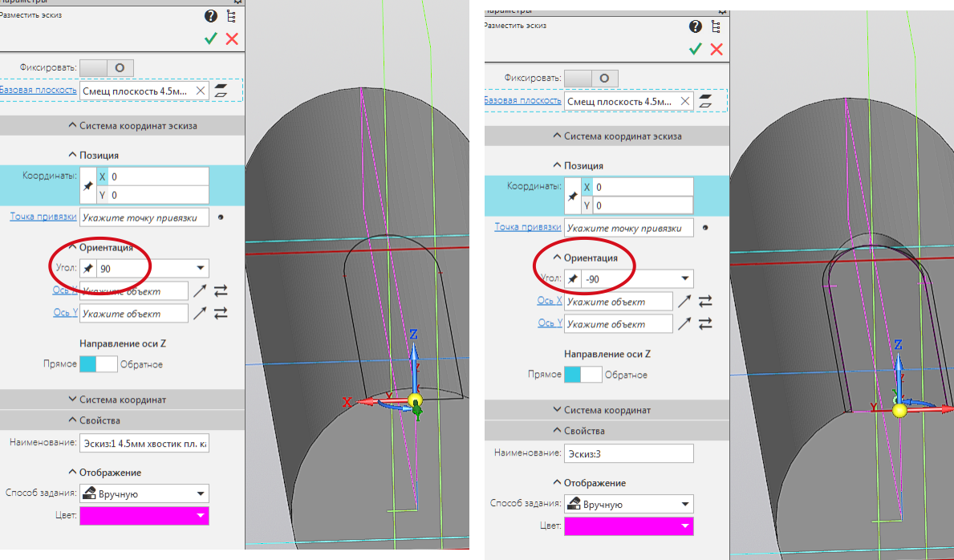The height and width of the screenshot is (560, 954).
Task: Click Точка привязки link in left panel
Action: (43, 217)
